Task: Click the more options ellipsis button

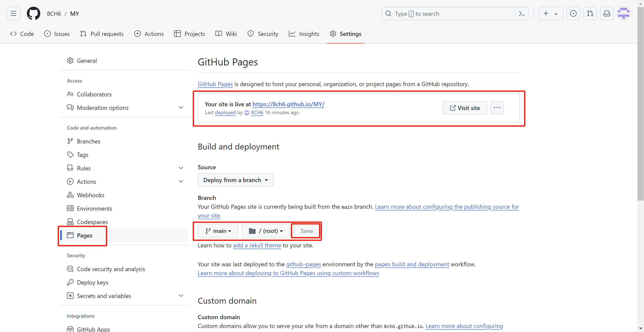Action: [x=497, y=108]
